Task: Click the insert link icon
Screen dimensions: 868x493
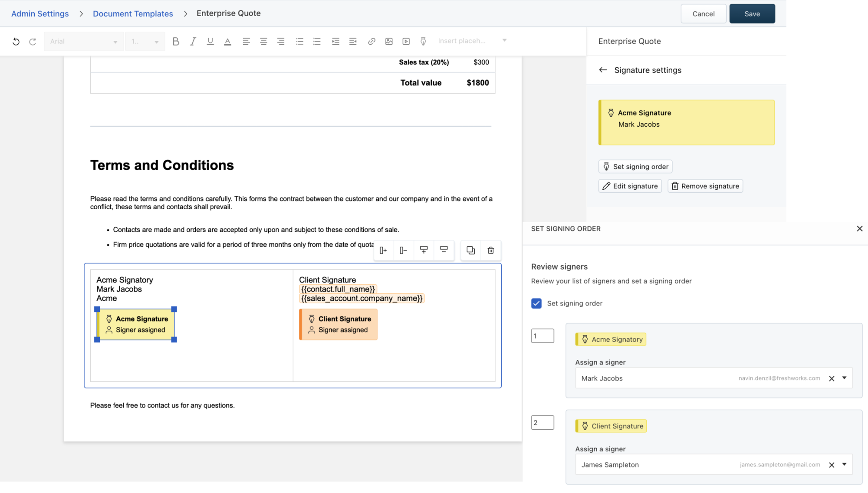Action: [372, 42]
